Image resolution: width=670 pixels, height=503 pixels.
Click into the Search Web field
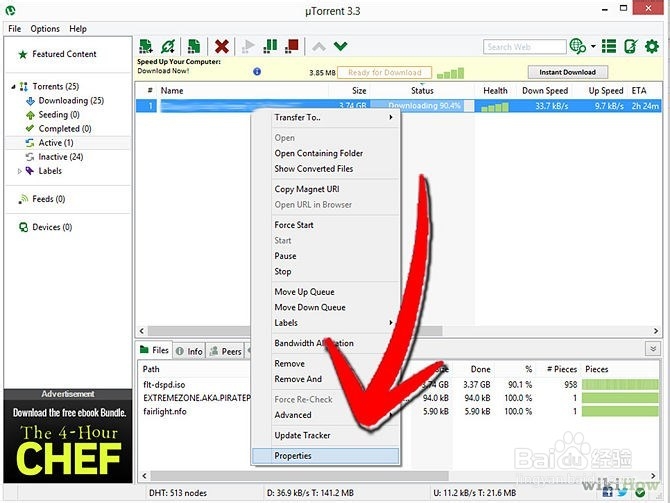[525, 47]
